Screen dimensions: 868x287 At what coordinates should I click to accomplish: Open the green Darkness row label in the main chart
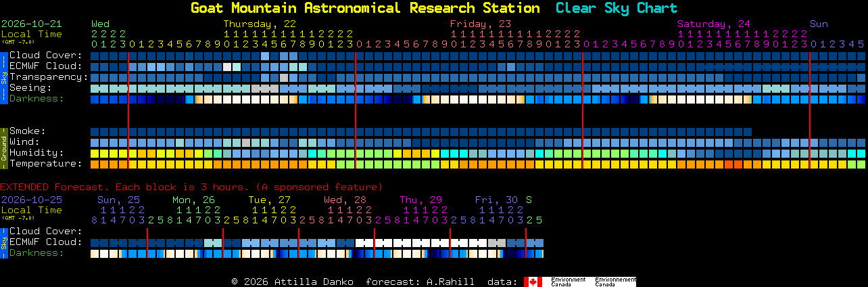tap(37, 99)
